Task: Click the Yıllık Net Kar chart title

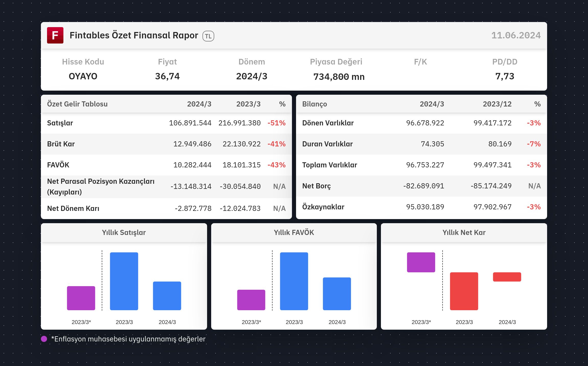Action: coord(464,232)
